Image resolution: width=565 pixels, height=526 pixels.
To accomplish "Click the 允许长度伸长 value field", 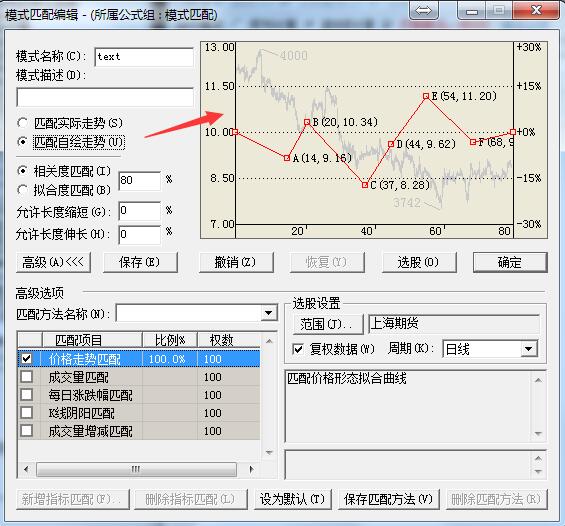I will [139, 235].
